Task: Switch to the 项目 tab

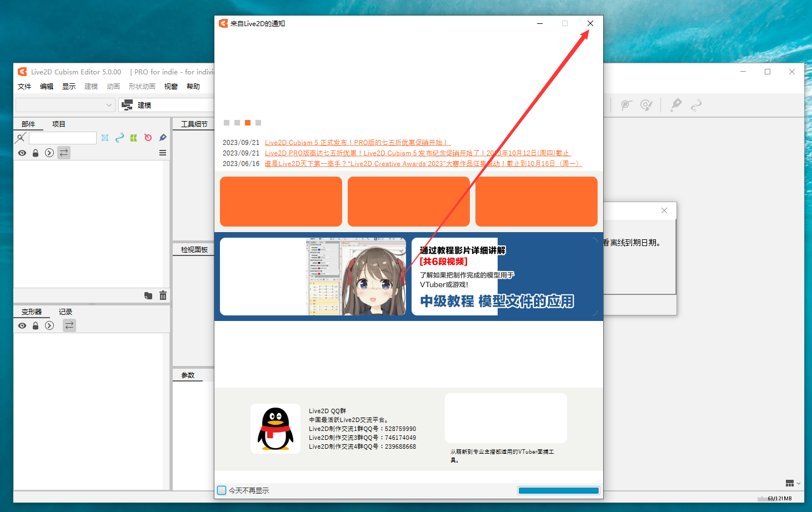Action: click(x=59, y=124)
